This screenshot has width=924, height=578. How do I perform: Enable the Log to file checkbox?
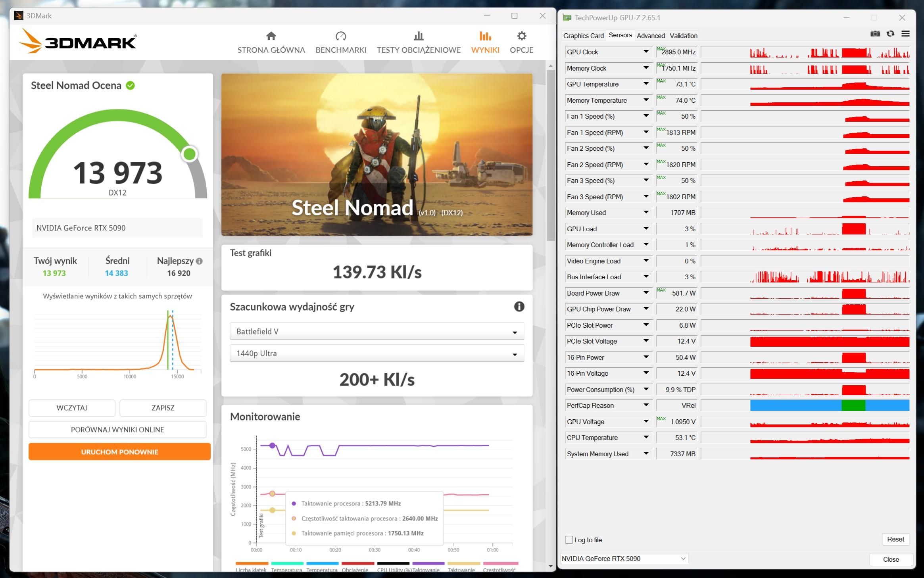(569, 540)
